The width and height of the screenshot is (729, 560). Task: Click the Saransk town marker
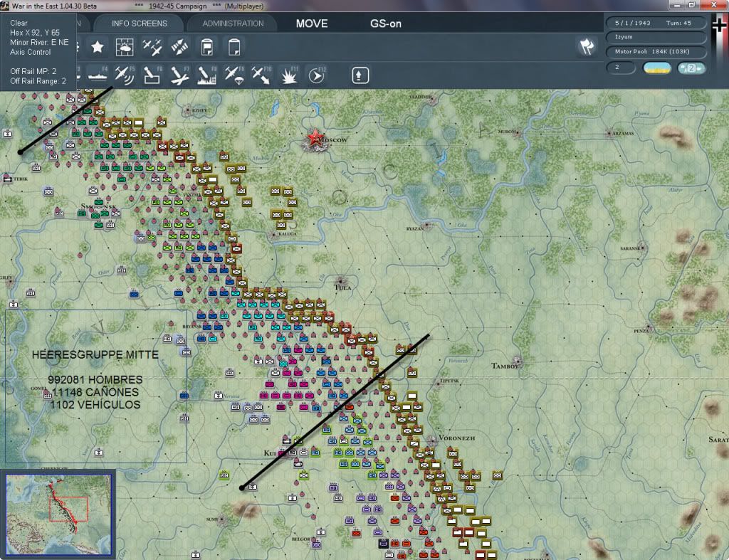pos(642,248)
